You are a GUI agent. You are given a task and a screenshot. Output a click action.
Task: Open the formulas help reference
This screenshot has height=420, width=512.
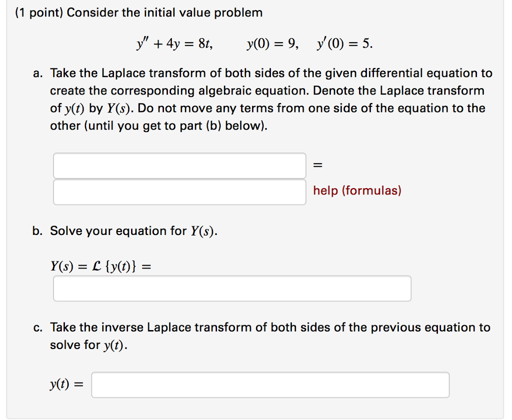[x=356, y=190]
